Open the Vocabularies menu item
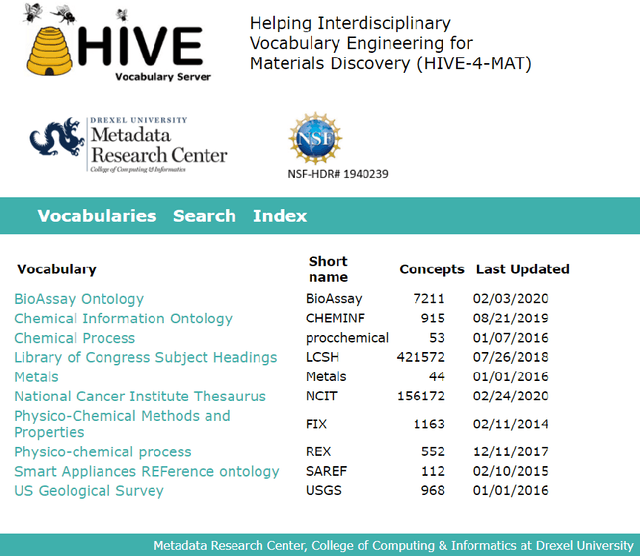The width and height of the screenshot is (640, 556). (x=97, y=216)
